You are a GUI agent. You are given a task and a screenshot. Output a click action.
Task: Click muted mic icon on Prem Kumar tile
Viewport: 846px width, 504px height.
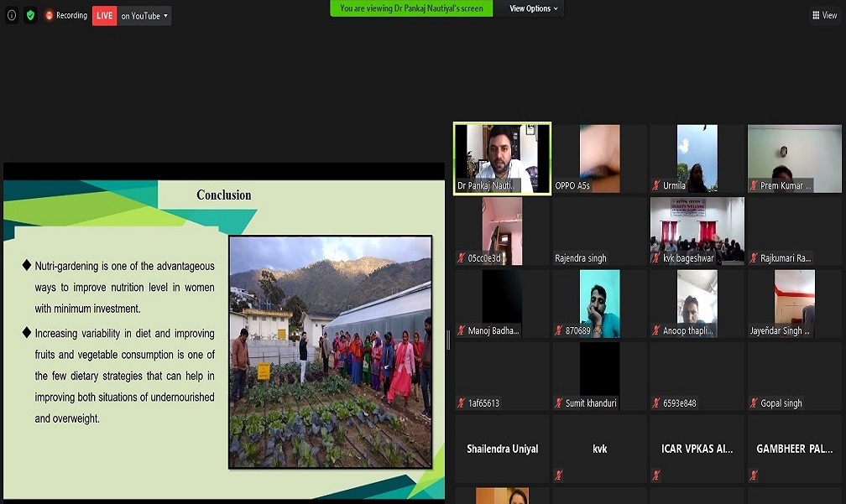pyautogui.click(x=754, y=186)
